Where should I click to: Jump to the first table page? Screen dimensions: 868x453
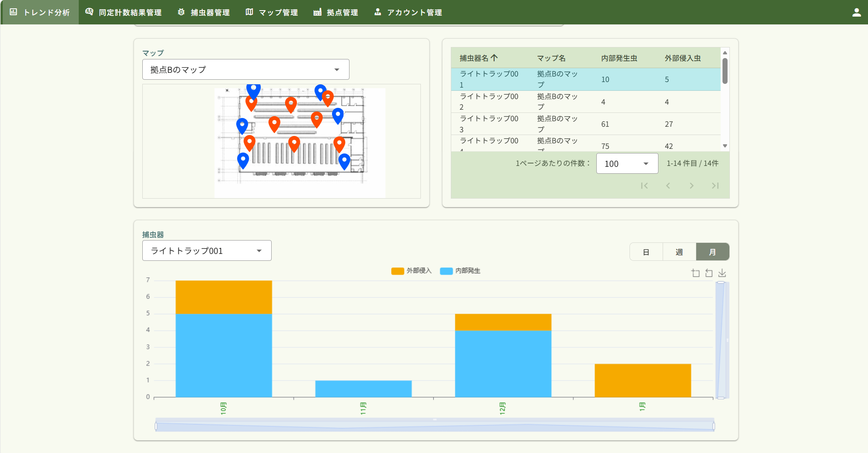pos(644,186)
